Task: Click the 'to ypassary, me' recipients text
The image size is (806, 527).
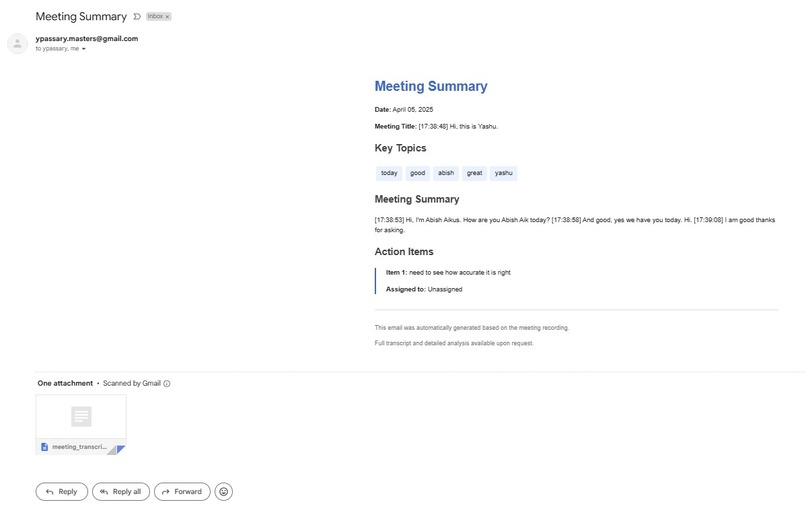Action: pos(57,49)
